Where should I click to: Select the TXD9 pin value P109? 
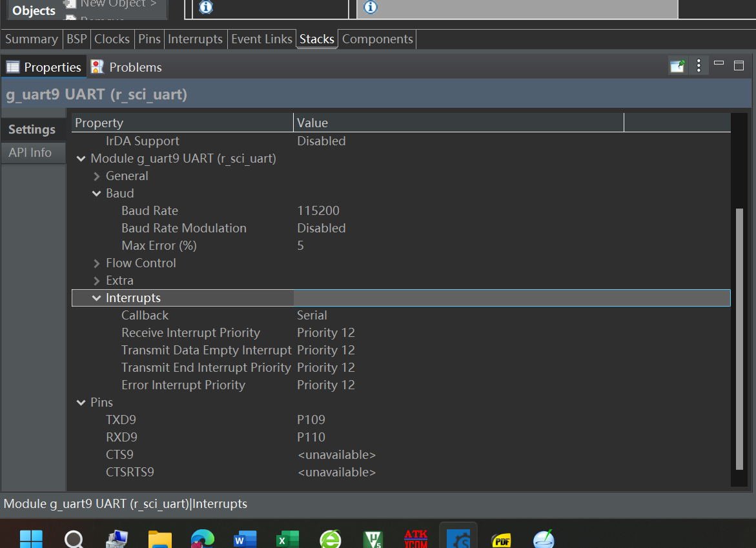[311, 420]
